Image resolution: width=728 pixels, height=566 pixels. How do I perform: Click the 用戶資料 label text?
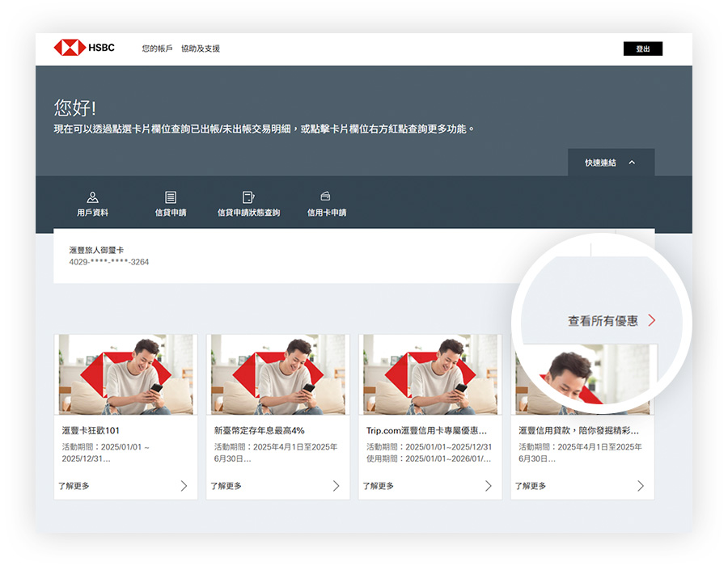point(92,213)
